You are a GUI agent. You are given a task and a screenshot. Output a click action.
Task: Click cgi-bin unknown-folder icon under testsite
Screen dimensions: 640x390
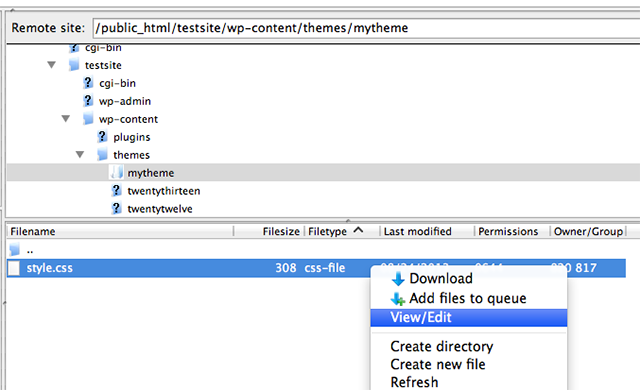tap(88, 83)
